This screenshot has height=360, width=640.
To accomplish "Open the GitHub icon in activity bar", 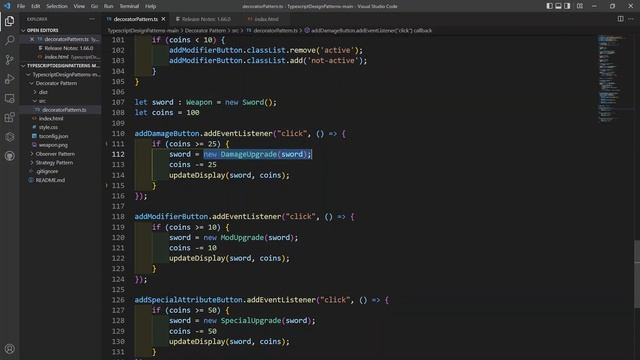I will point(9,156).
